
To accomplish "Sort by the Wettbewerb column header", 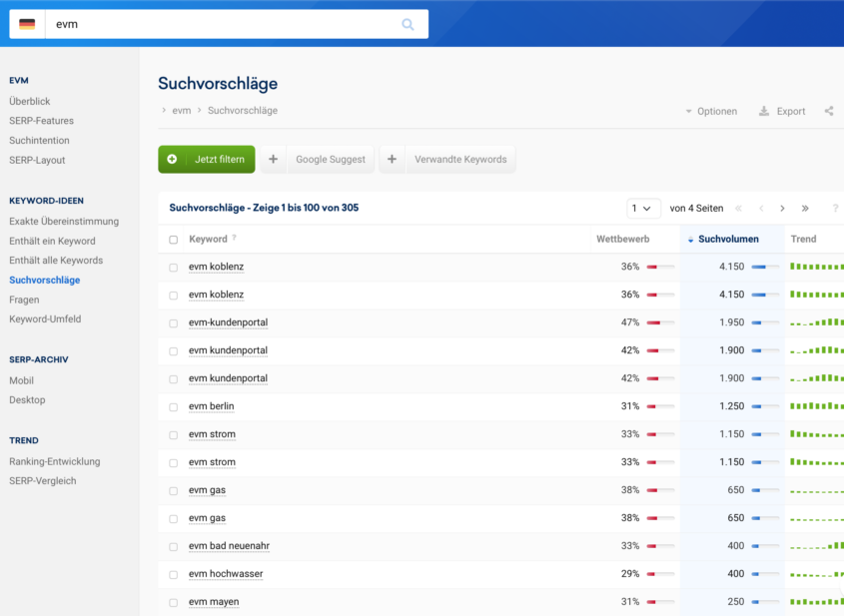I will [623, 239].
